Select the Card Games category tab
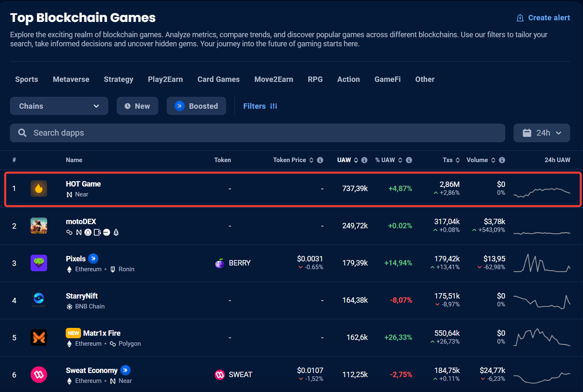This screenshot has width=583, height=392. [219, 79]
